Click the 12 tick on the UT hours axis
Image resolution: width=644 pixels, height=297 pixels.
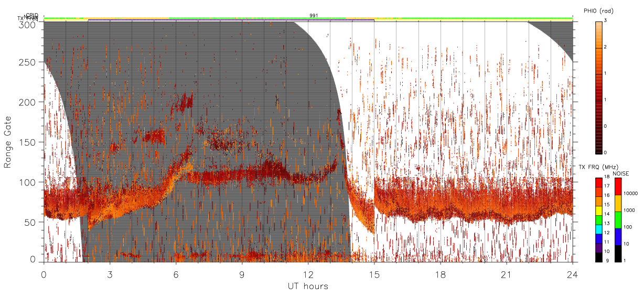coord(308,274)
